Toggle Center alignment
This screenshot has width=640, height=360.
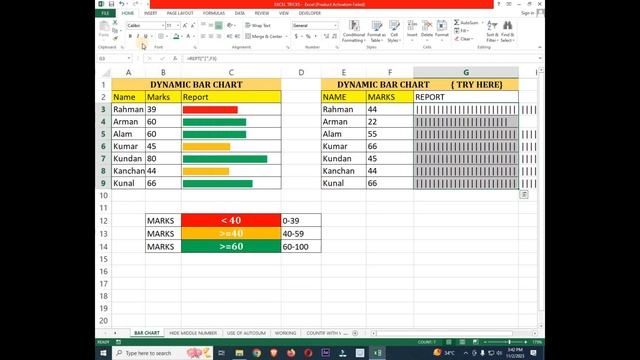(x=211, y=36)
